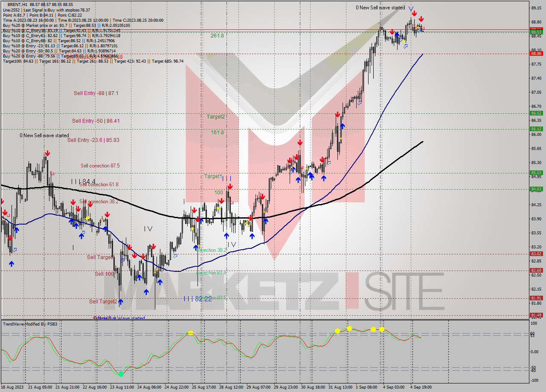
Task: Click the '18 Aug 2023' time axis label
Action: pyautogui.click(x=12, y=387)
